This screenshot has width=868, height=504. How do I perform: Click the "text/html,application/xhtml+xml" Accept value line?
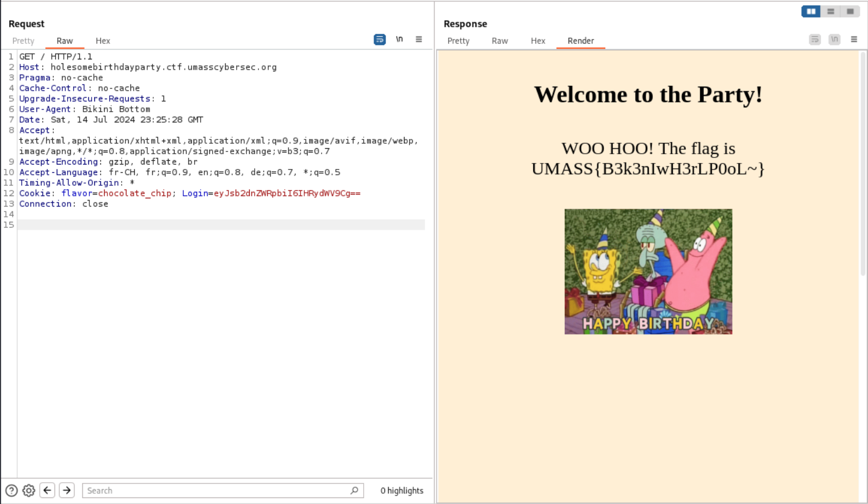tap(219, 141)
